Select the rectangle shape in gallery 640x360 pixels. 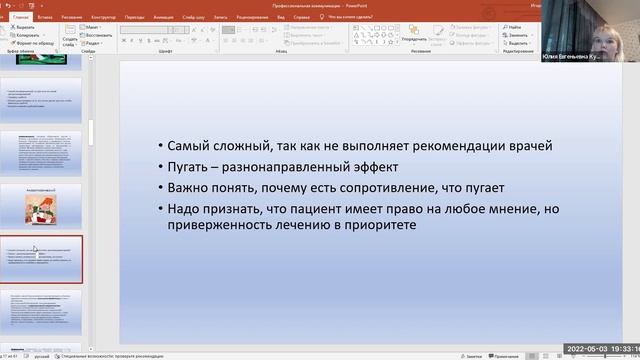377,28
